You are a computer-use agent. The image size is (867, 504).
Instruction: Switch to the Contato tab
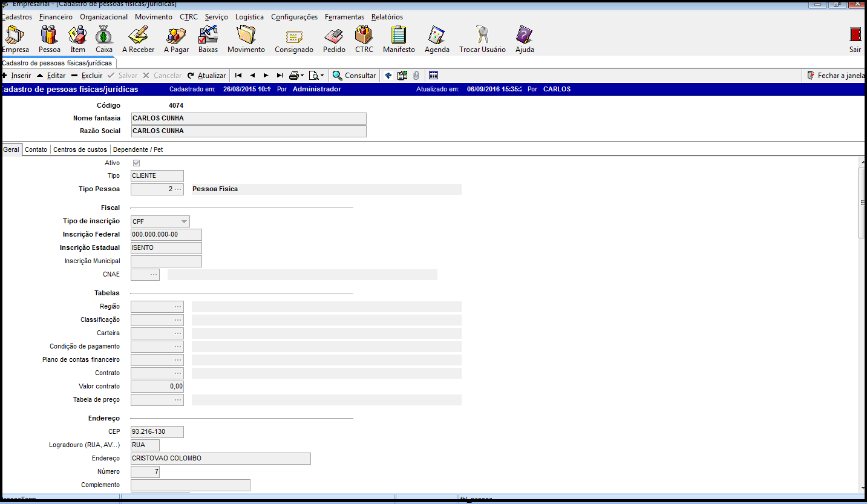tap(36, 149)
